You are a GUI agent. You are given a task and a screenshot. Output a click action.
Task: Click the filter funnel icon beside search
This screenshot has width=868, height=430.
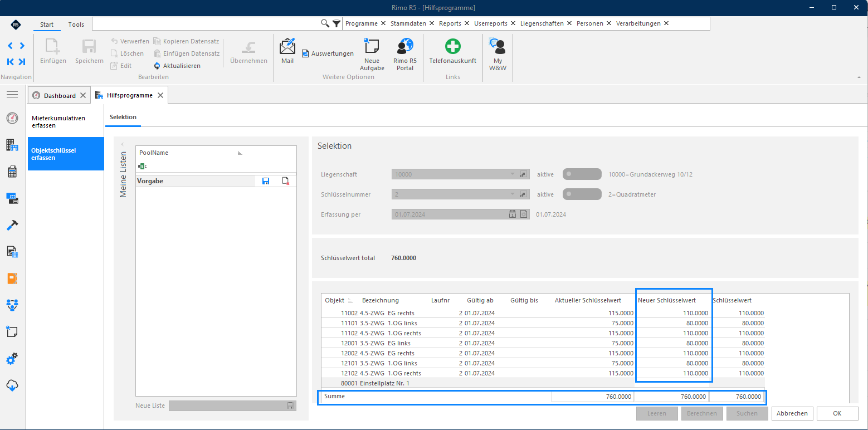coord(337,23)
